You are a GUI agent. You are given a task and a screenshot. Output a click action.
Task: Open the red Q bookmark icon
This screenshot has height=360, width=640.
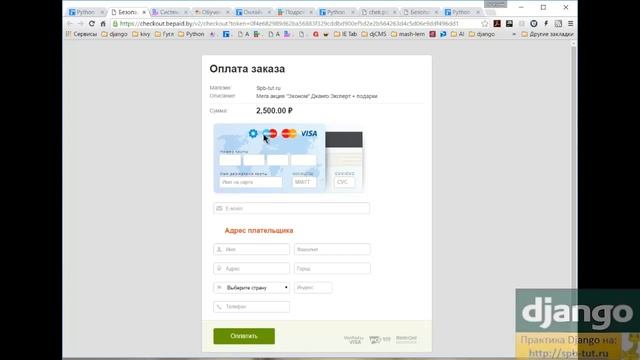pyautogui.click(x=316, y=34)
